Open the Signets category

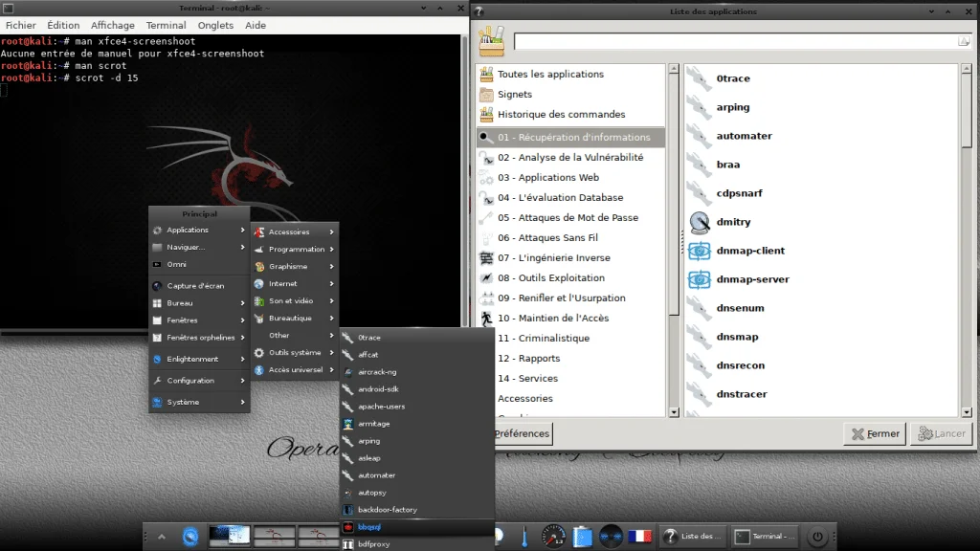pos(571,95)
